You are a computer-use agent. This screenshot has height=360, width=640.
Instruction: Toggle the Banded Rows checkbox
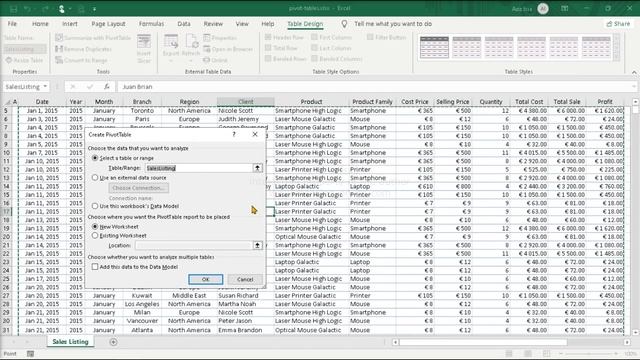(x=268, y=58)
